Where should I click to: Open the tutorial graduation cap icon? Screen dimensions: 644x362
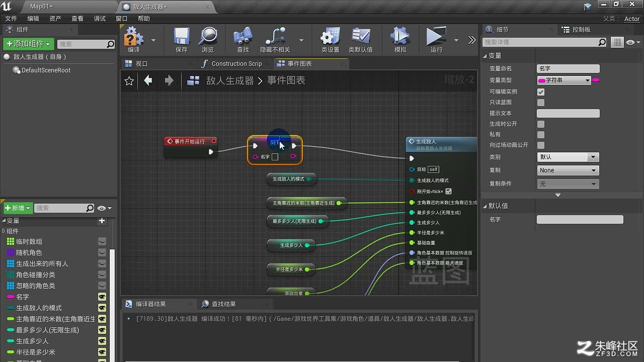coord(588,7)
